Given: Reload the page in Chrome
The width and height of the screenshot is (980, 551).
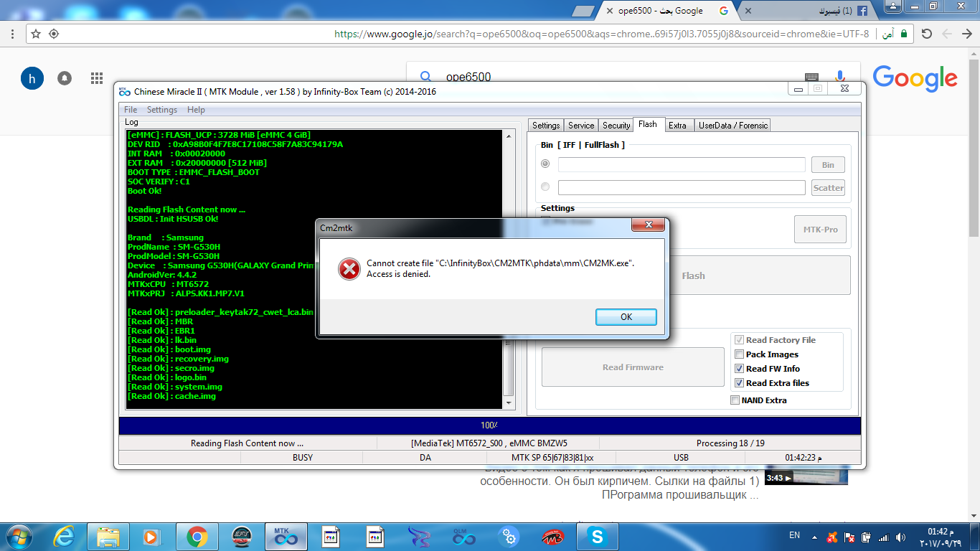Looking at the screenshot, I should click(x=926, y=34).
